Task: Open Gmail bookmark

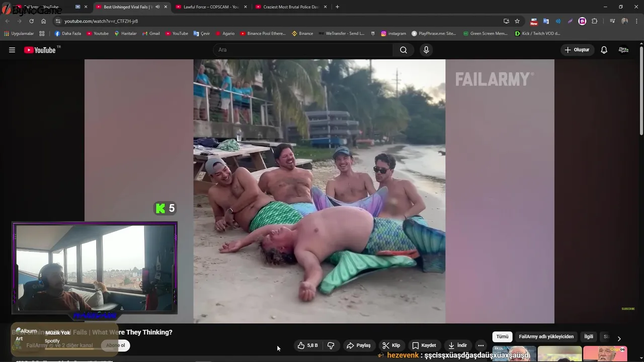Action: 151,34
